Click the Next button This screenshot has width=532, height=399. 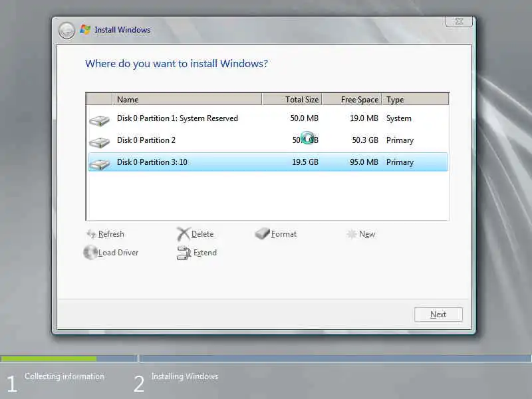click(x=438, y=315)
